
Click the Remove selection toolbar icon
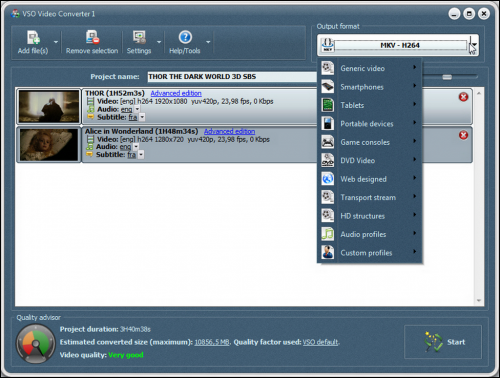(x=92, y=37)
